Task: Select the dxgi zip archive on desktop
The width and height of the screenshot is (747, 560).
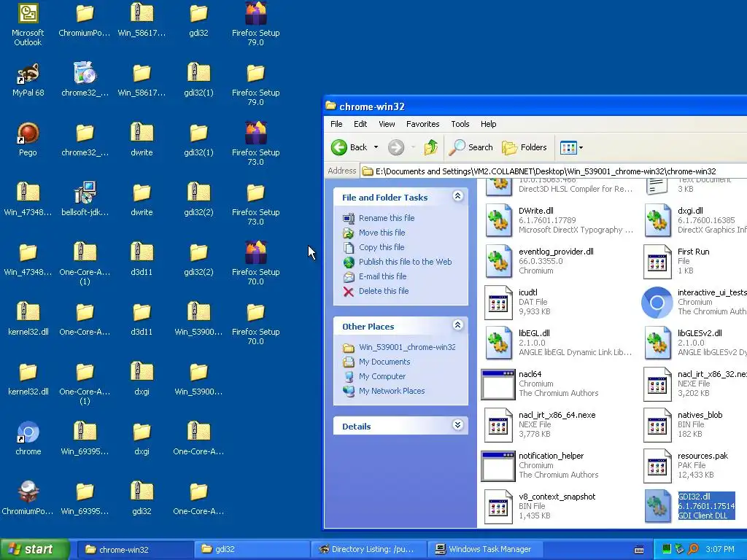Action: point(142,379)
